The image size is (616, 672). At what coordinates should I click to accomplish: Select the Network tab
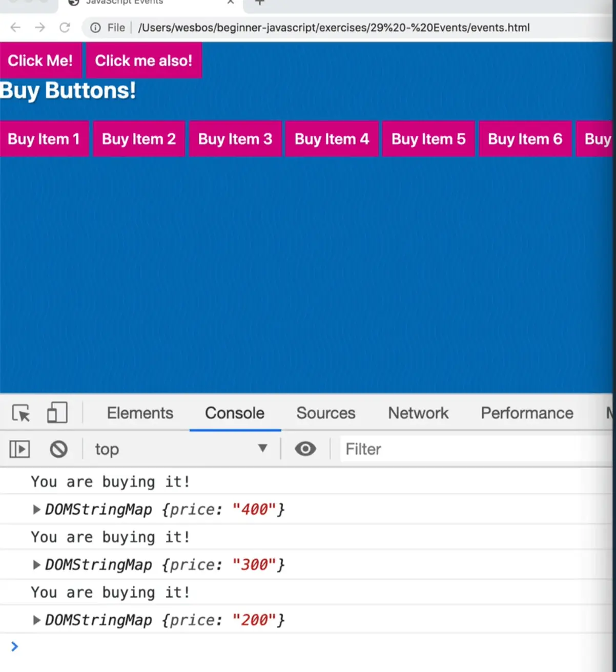point(418,413)
